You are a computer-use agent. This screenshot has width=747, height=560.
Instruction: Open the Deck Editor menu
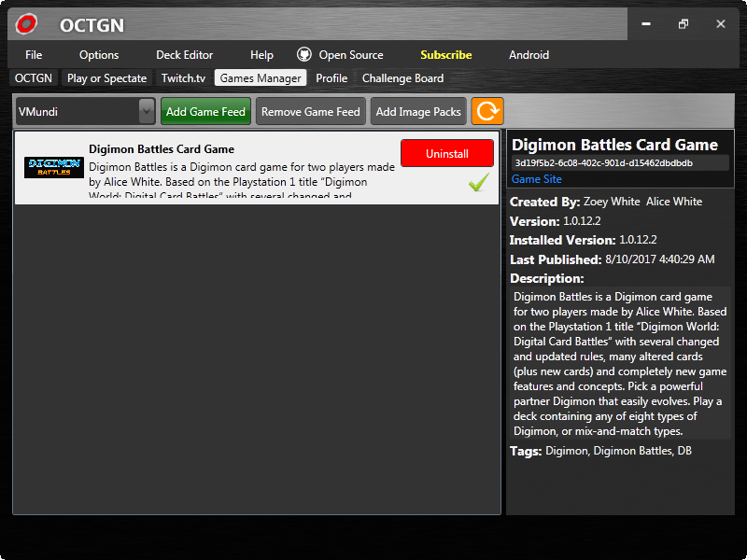184,55
